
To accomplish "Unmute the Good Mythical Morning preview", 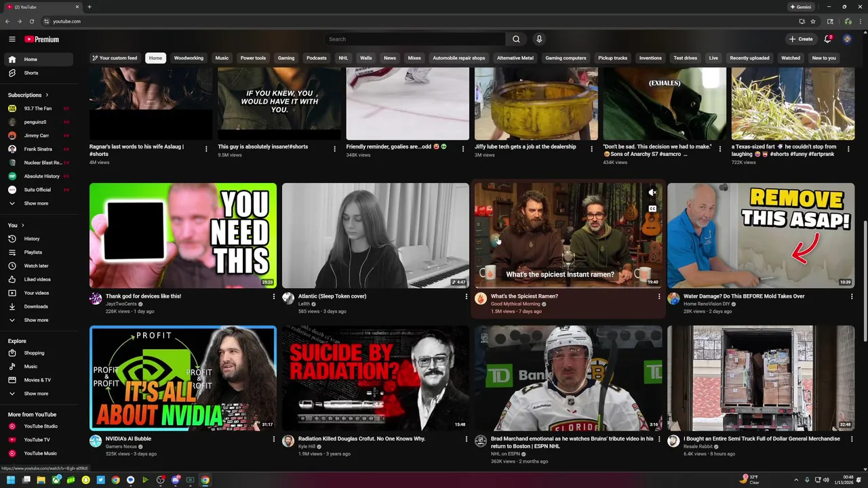I will tap(652, 193).
